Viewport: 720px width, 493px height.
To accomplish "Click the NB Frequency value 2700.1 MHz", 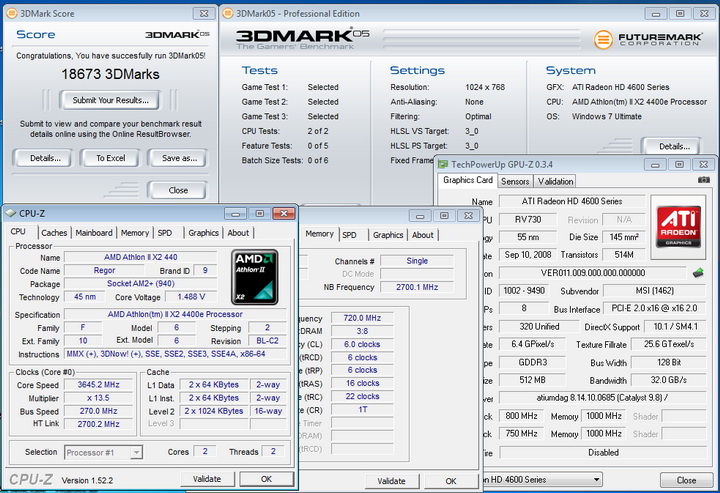I will (x=417, y=287).
